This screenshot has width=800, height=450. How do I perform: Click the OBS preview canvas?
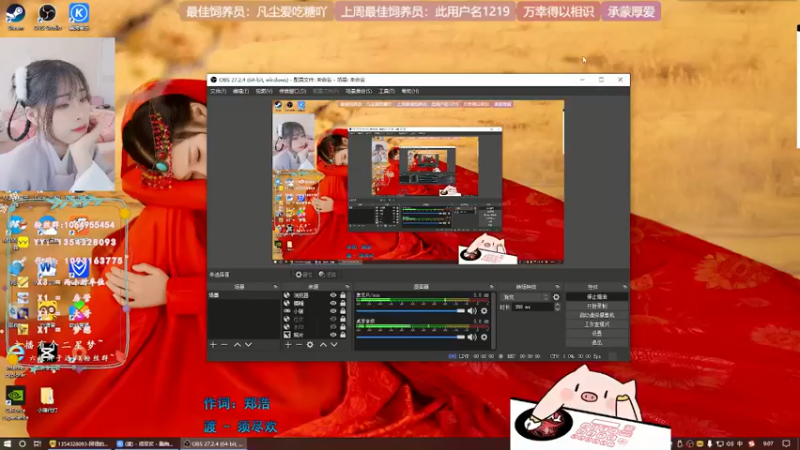(x=418, y=182)
